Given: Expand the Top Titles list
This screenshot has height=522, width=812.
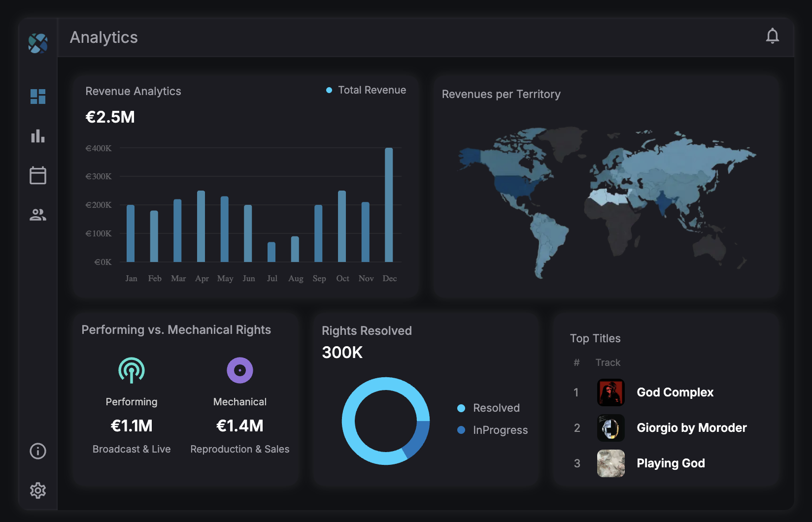Looking at the screenshot, I should 595,338.
